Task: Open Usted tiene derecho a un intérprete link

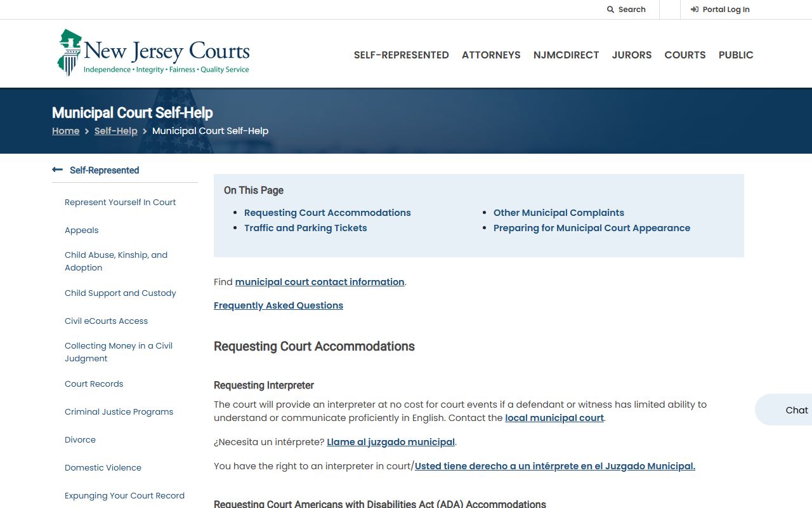Action: (555, 466)
